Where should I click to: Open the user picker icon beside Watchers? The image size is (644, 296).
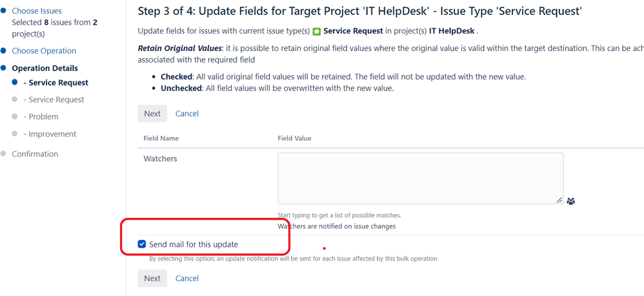[x=570, y=201]
